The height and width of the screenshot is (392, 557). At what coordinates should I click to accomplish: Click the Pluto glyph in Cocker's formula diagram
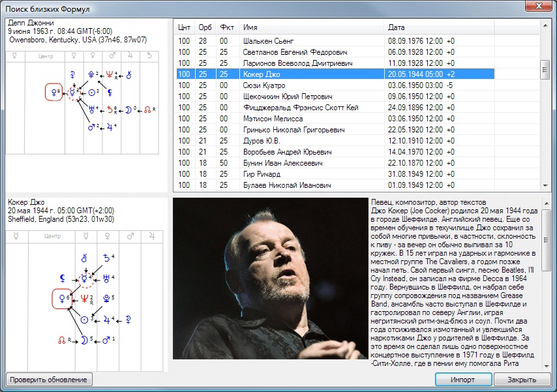[106, 299]
